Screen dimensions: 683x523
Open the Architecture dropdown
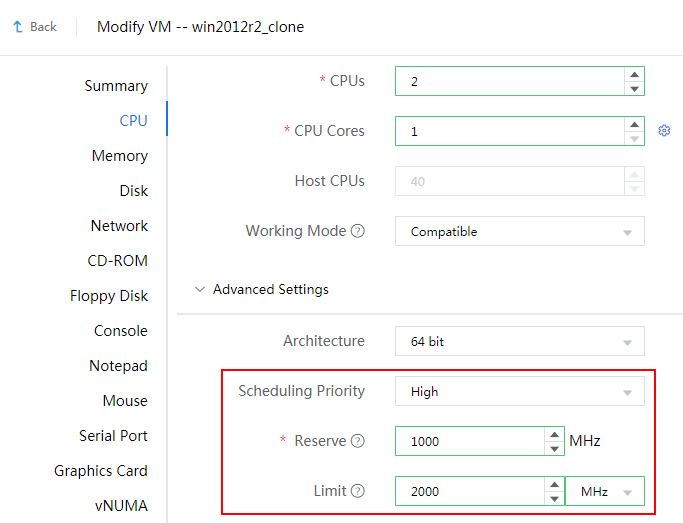pos(519,341)
